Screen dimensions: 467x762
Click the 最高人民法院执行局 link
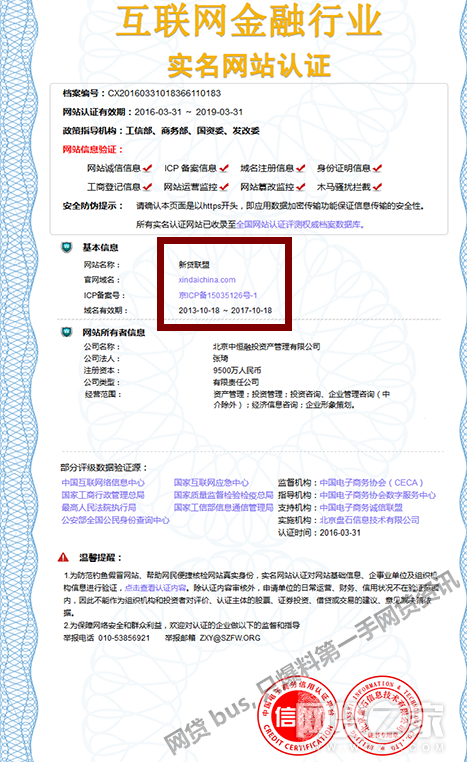(x=99, y=507)
